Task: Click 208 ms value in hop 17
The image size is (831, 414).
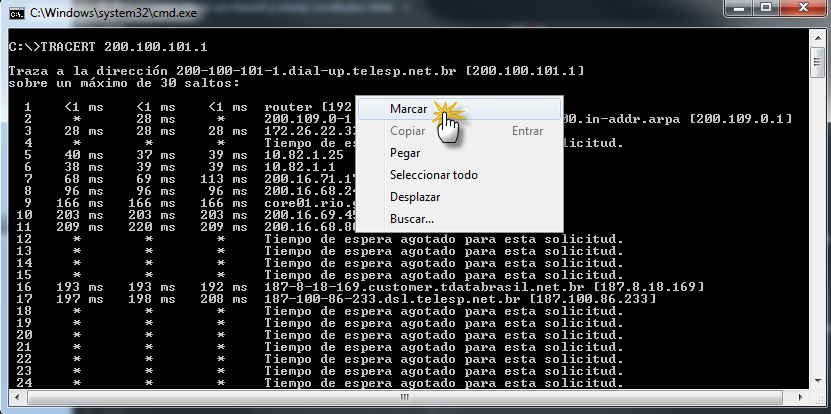Action: [224, 299]
